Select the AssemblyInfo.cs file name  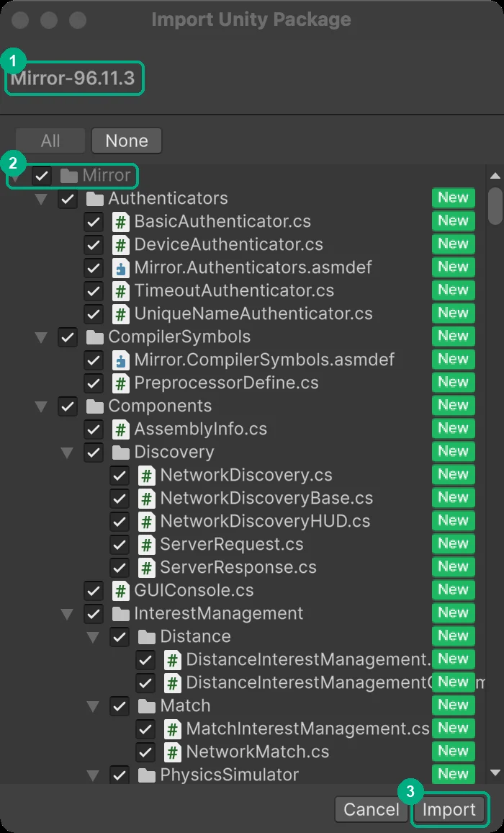coord(201,429)
